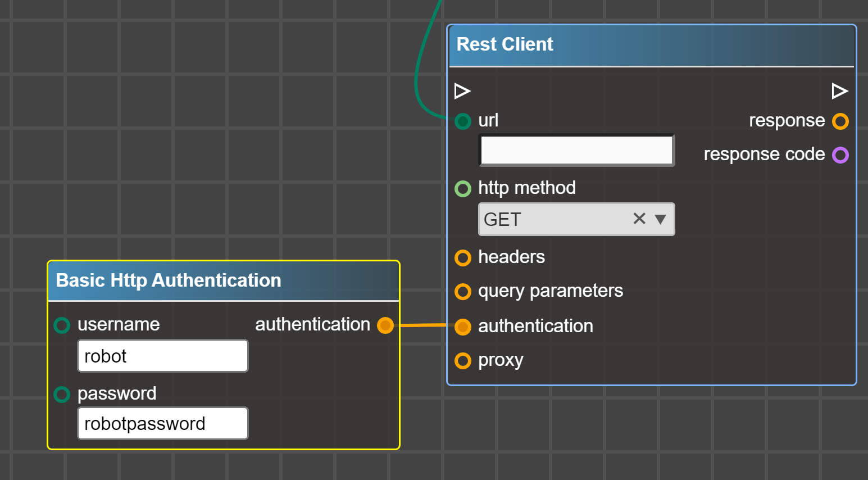Image resolution: width=868 pixels, height=480 pixels.
Task: Click the username field containing robot
Action: tap(162, 356)
